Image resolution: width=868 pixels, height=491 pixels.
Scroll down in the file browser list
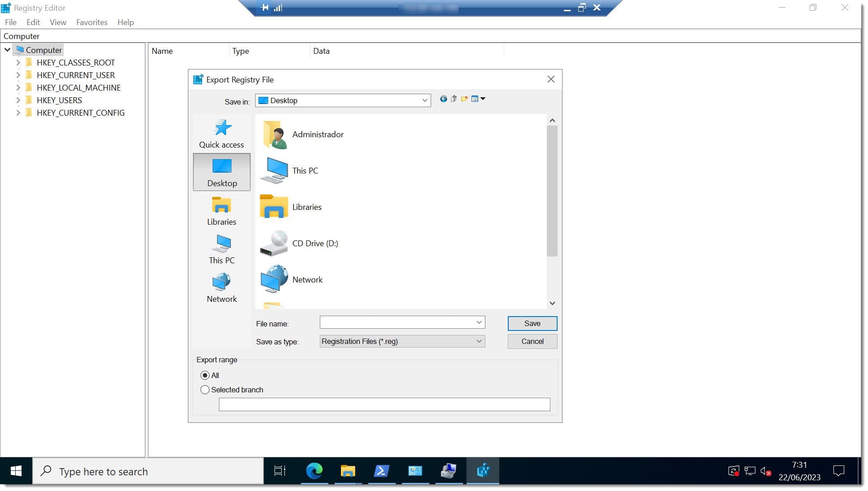pos(552,303)
